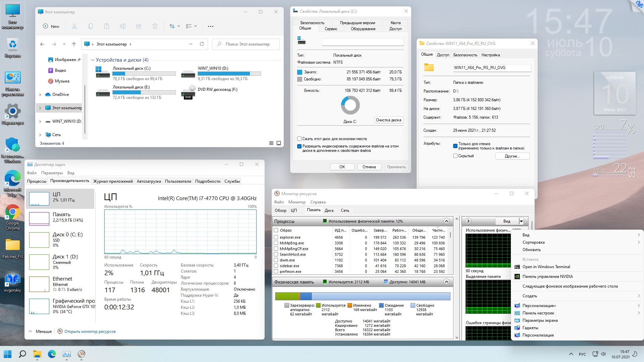The height and width of the screenshot is (362, 644).
Task: Click the Cut scissors icon in Explorer toolbar
Action: (74, 26)
